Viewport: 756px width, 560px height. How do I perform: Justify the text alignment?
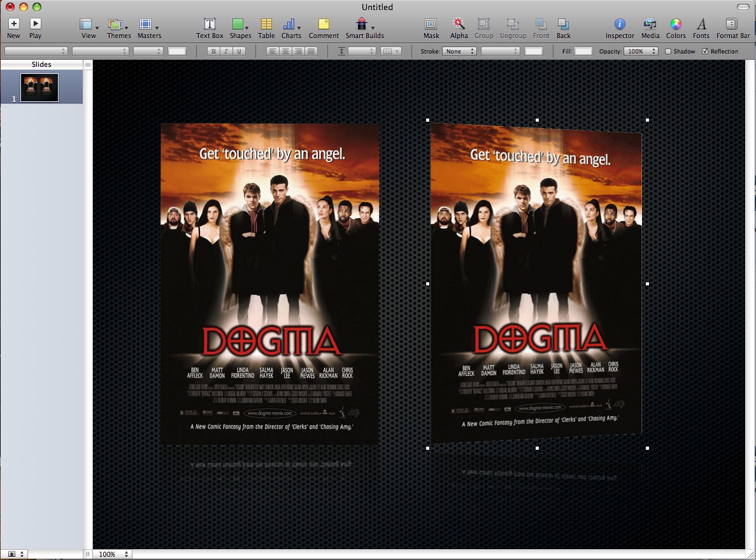coord(311,51)
